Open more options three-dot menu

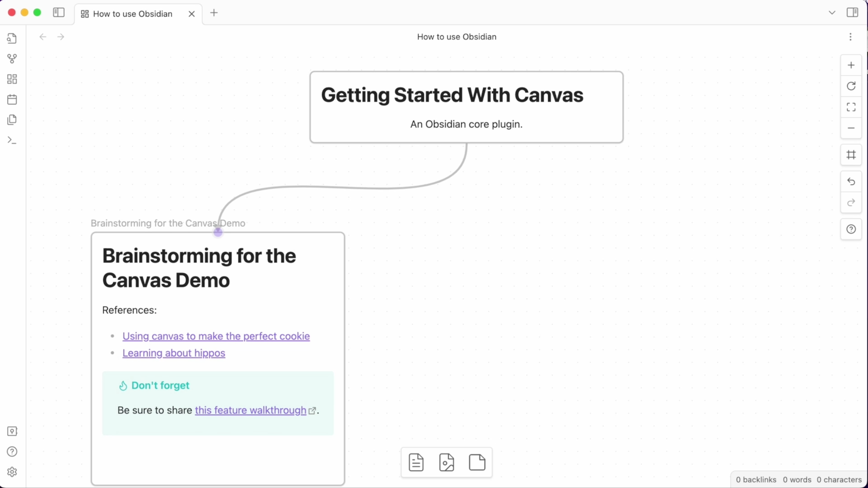[851, 37]
